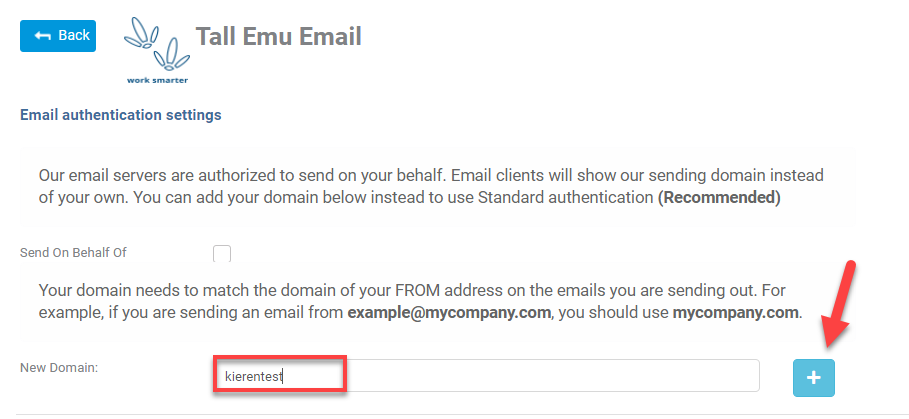Click the left arrow icon inside Back
The image size is (909, 419).
tap(42, 36)
